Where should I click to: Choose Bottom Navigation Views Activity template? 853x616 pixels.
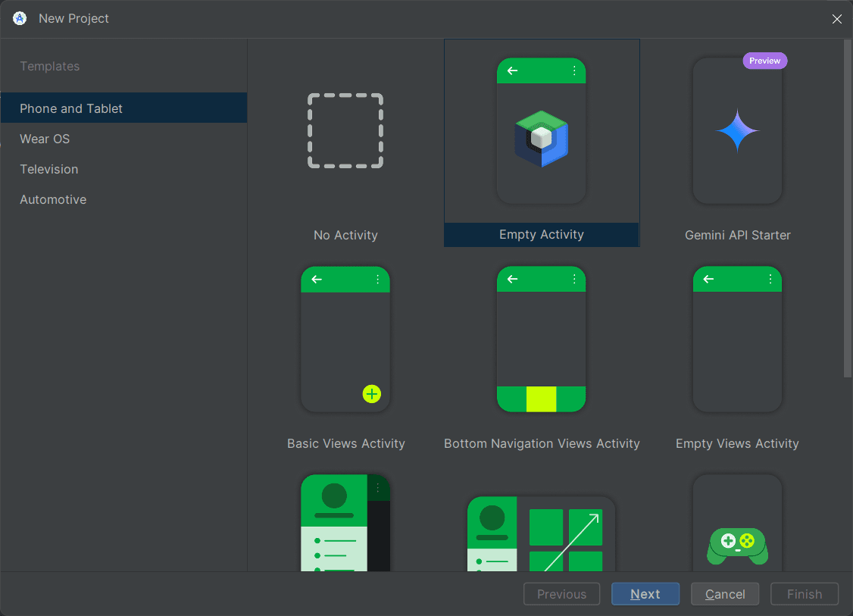tap(541, 339)
